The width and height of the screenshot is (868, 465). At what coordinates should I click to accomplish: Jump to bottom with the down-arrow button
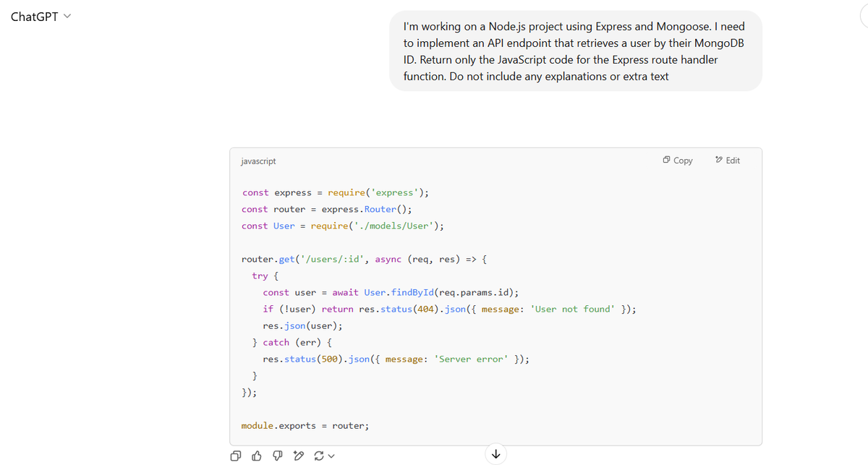tap(495, 454)
